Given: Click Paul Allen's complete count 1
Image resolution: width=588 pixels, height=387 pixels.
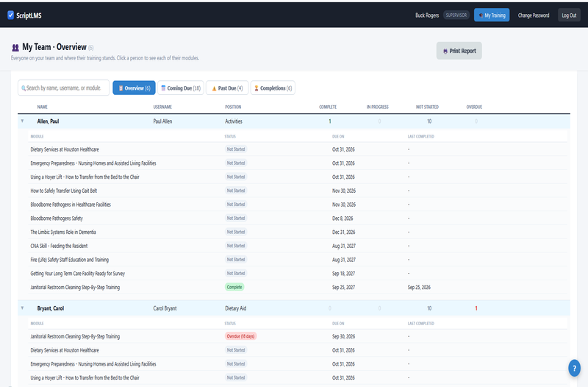Looking at the screenshot, I should point(329,121).
